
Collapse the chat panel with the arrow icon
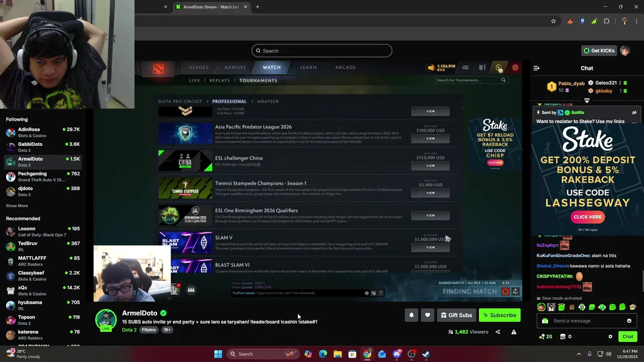[x=536, y=68]
